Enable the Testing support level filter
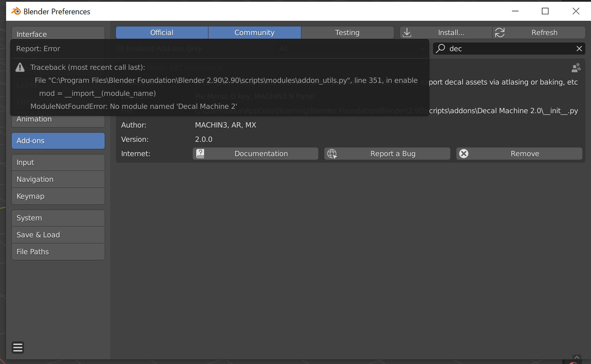The height and width of the screenshot is (364, 591). pos(347,33)
